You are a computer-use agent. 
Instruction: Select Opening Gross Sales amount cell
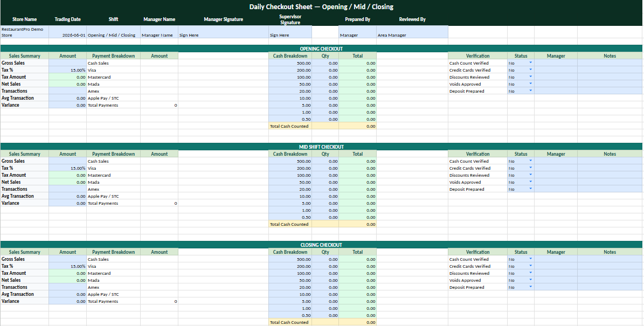tap(68, 63)
